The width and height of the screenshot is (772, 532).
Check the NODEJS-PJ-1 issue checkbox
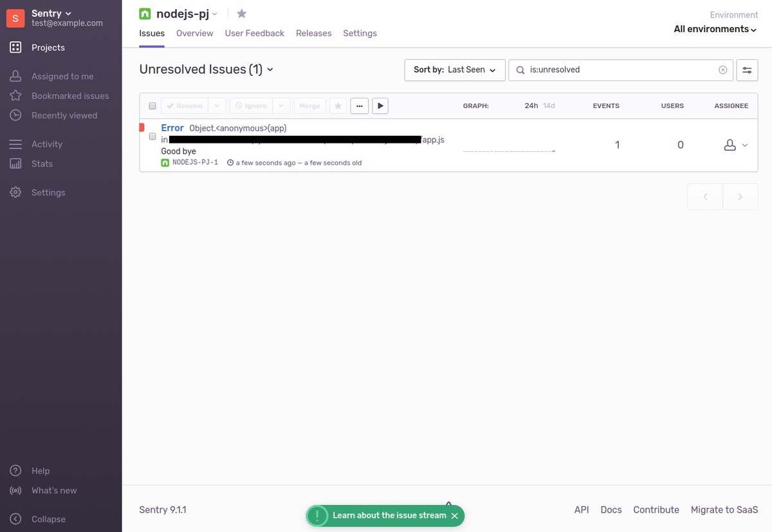point(152,136)
